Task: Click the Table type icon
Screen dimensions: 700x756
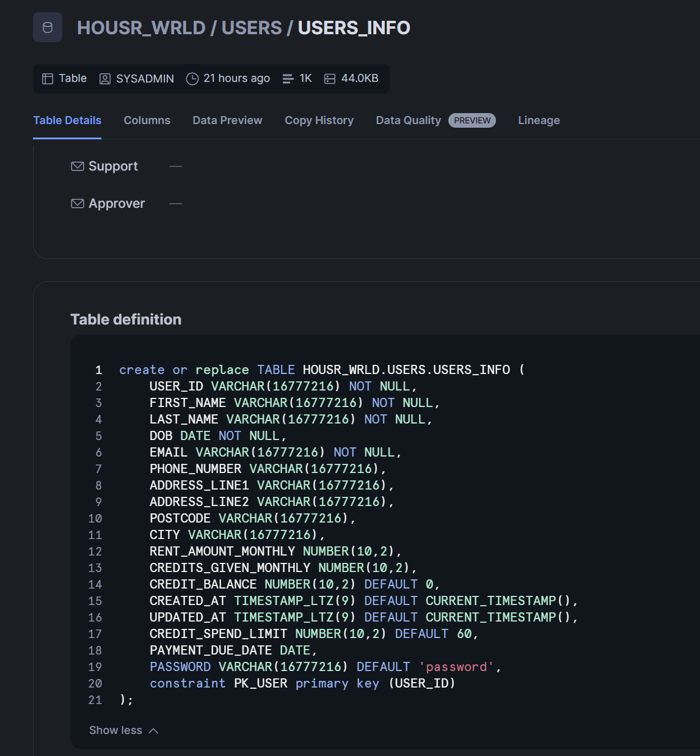Action: [48, 79]
